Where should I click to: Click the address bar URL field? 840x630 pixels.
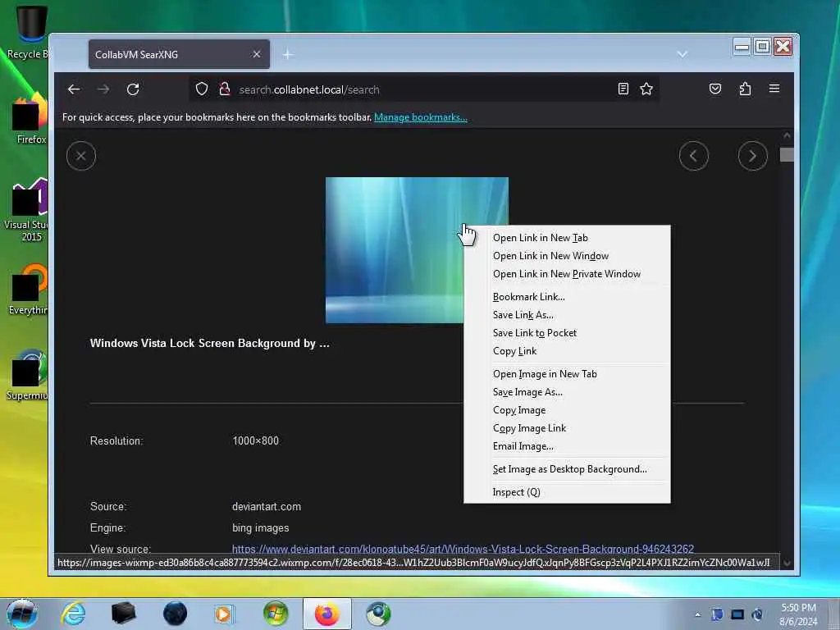tap(423, 89)
